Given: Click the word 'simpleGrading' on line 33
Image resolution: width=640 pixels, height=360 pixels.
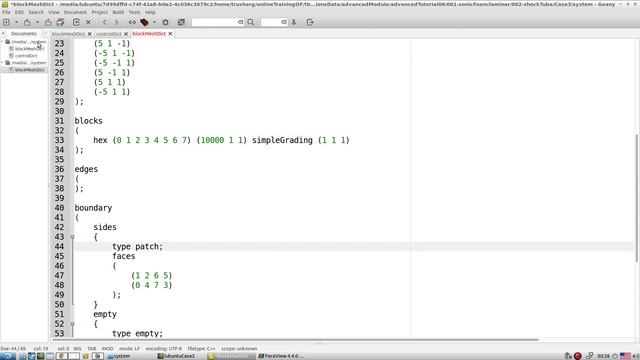Looking at the screenshot, I should [282, 140].
